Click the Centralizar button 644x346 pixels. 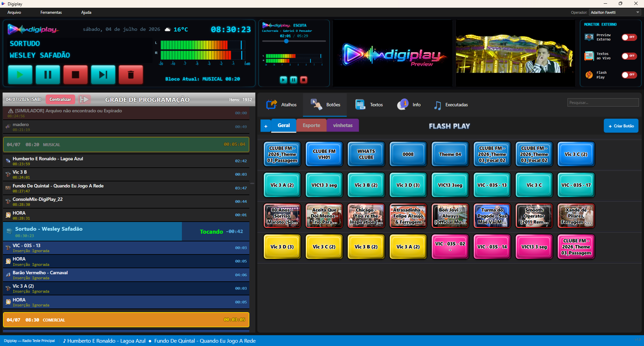pos(60,99)
